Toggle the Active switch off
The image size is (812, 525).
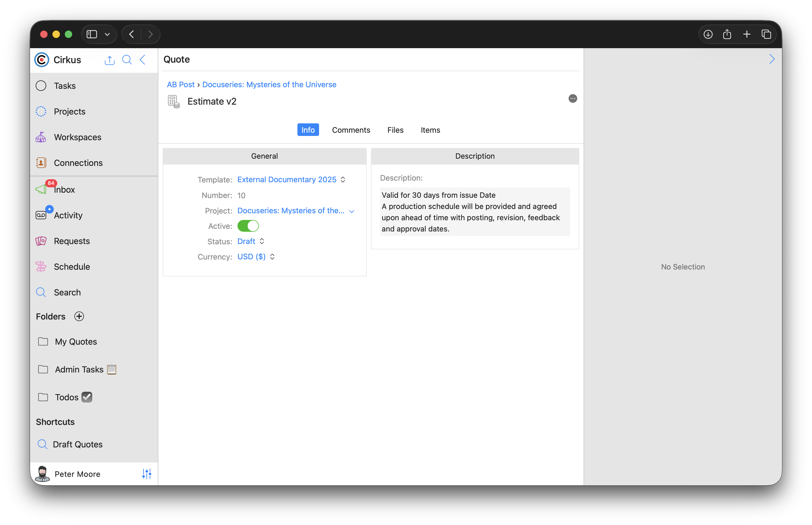[x=248, y=226]
